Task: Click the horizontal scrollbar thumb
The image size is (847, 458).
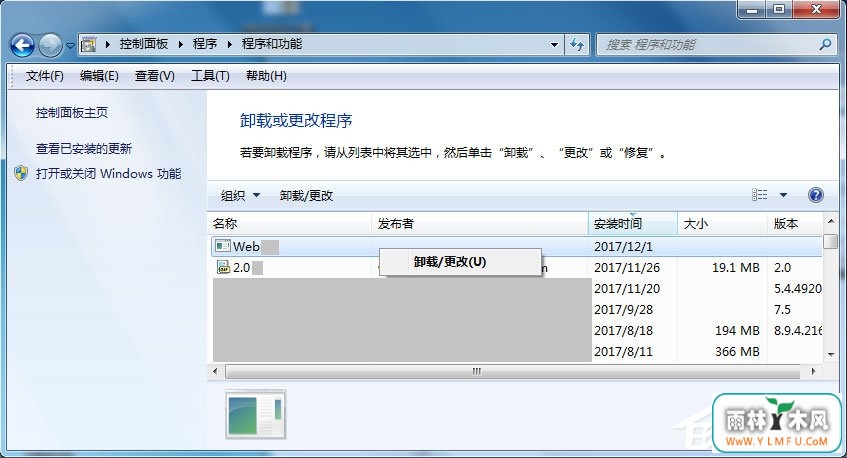Action: click(x=513, y=372)
